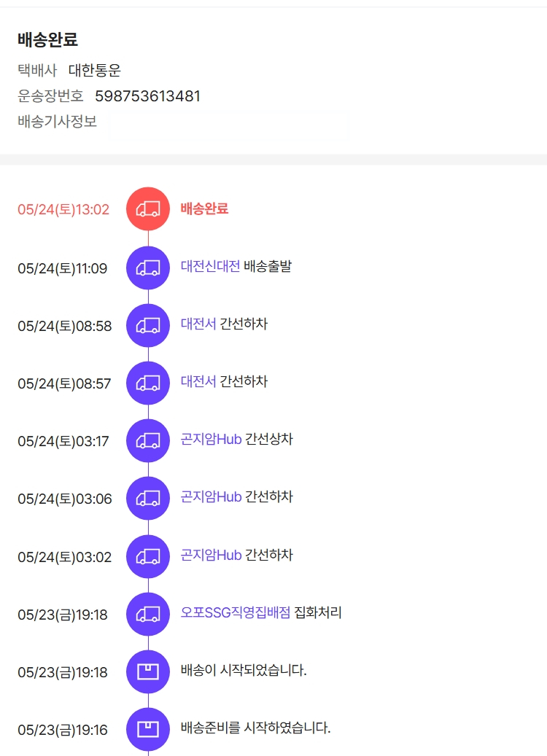Click the truck icon beside 03:06 entry
Viewport: 547px width, 756px height.
pos(148,498)
